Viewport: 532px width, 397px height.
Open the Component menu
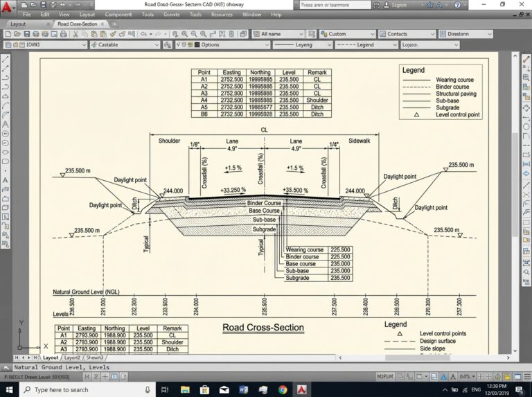(x=118, y=15)
